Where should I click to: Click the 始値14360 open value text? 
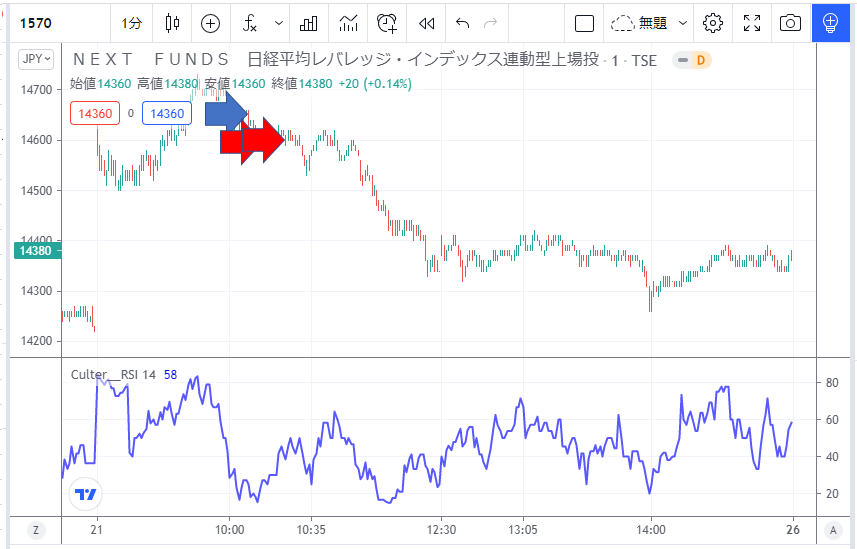coord(101,84)
